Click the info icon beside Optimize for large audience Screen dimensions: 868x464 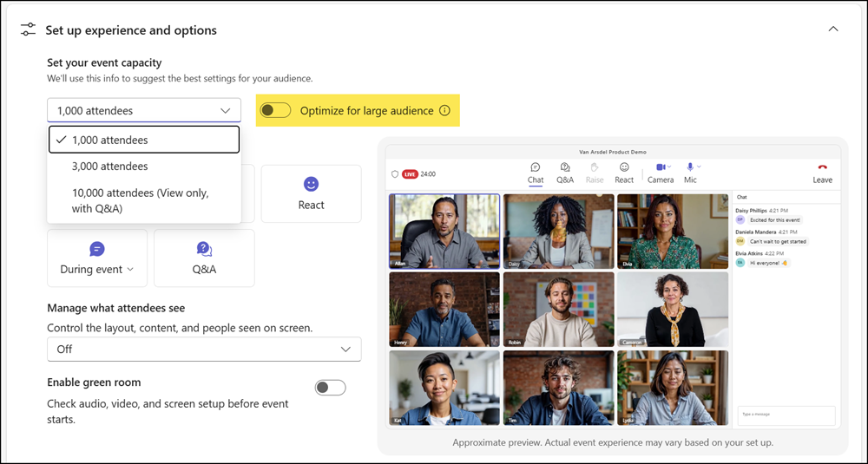(x=444, y=111)
